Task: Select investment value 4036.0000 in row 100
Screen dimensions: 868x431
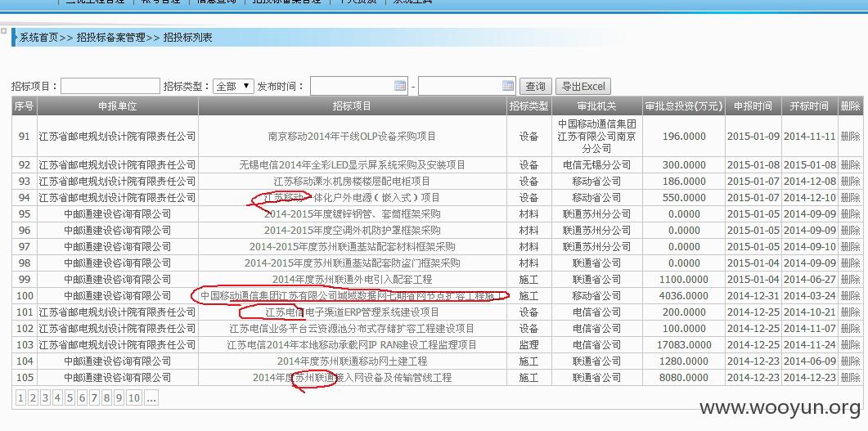Action: (x=684, y=295)
